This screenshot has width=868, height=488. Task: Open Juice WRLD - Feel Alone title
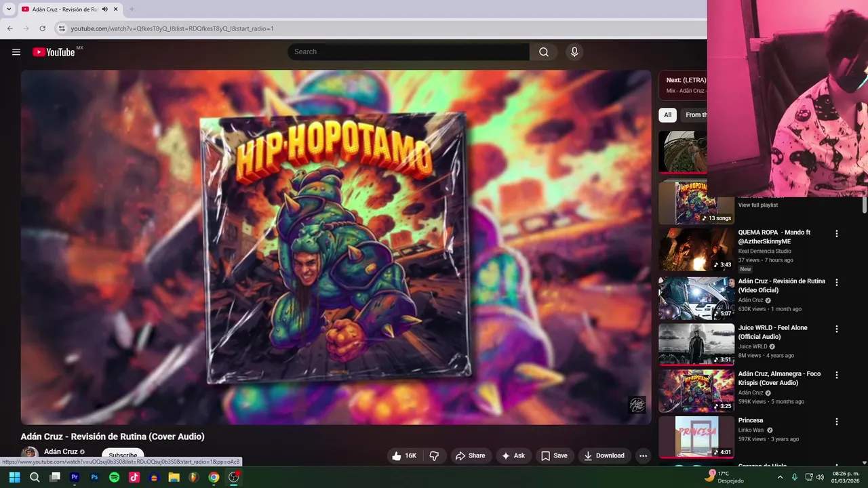[x=772, y=332]
